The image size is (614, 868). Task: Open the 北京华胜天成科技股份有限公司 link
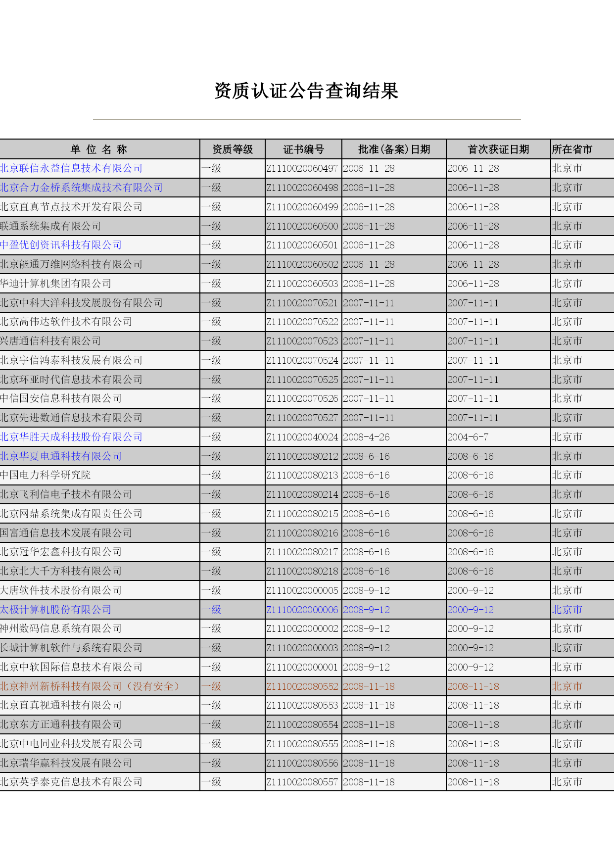(71, 437)
